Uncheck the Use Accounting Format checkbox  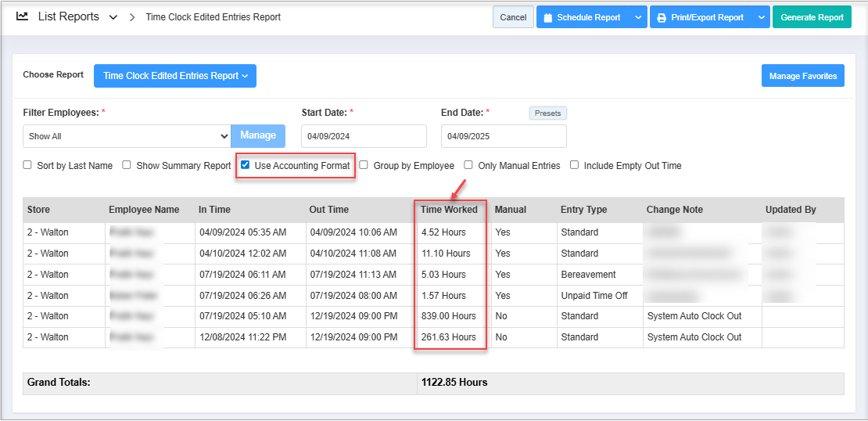point(246,165)
